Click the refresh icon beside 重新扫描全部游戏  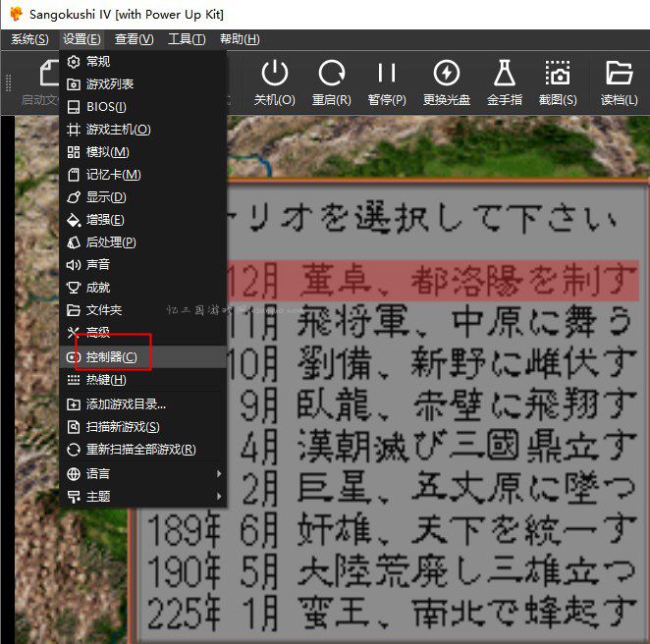[x=74, y=450]
